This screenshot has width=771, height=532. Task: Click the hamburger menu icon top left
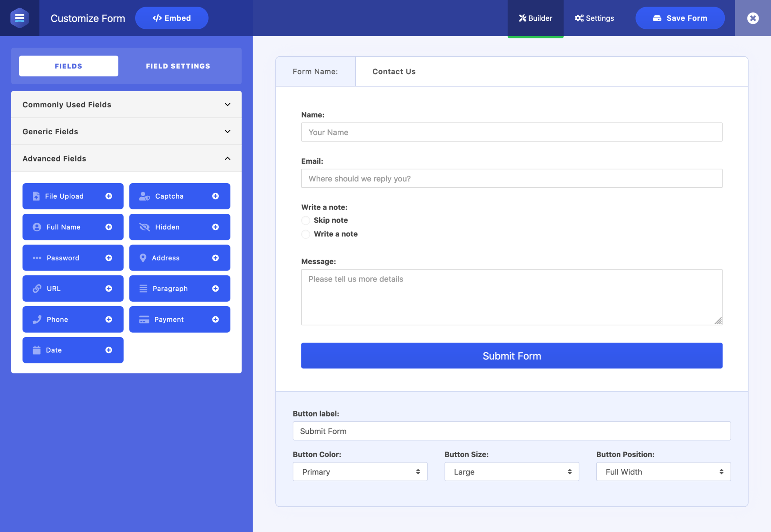20,18
